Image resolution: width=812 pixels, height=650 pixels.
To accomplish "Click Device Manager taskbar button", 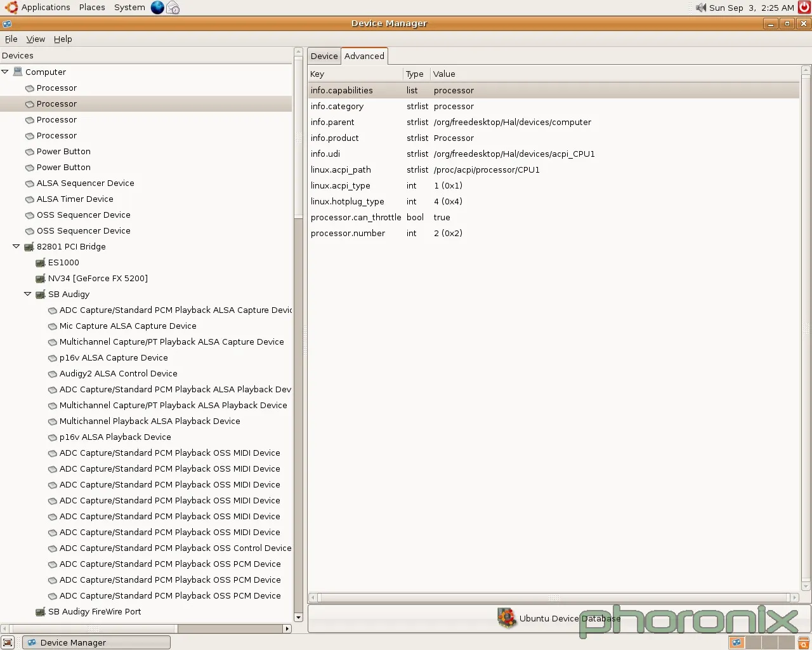I will click(x=96, y=642).
